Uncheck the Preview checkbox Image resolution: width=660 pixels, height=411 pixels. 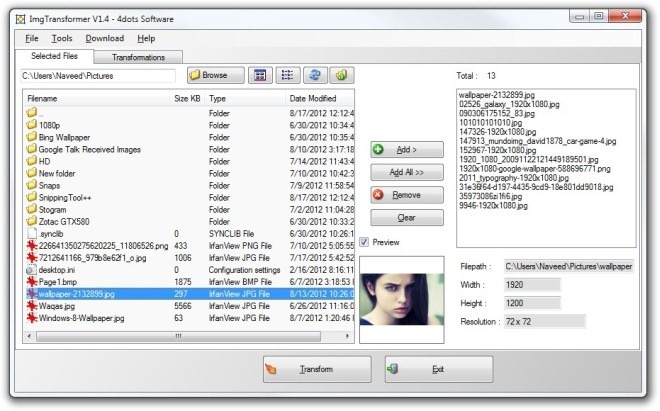(x=364, y=241)
